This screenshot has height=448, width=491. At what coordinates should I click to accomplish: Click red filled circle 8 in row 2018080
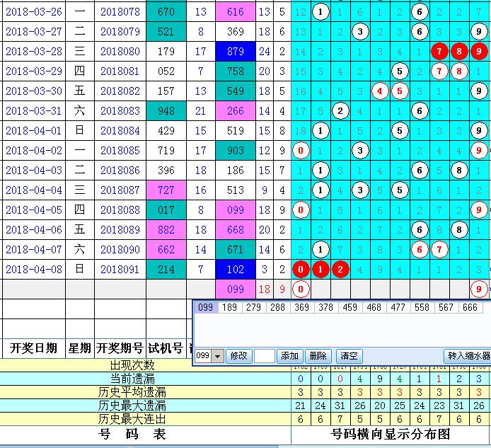point(460,51)
